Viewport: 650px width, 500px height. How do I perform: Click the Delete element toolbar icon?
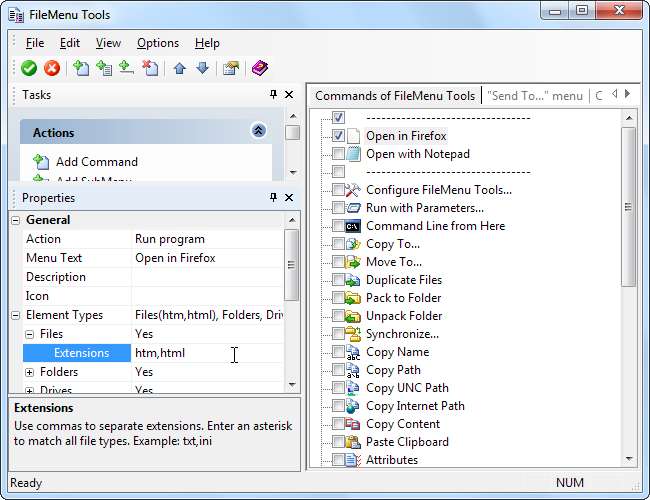150,68
